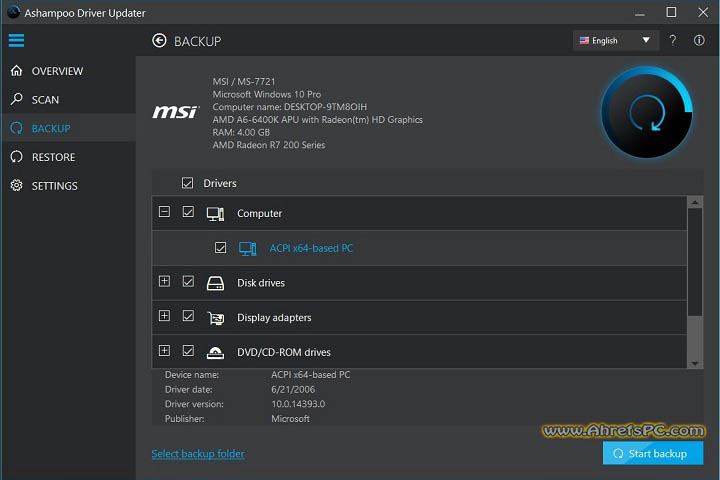Viewport: 720px width, 480px height.
Task: Open the English language dropdown
Action: (616, 40)
